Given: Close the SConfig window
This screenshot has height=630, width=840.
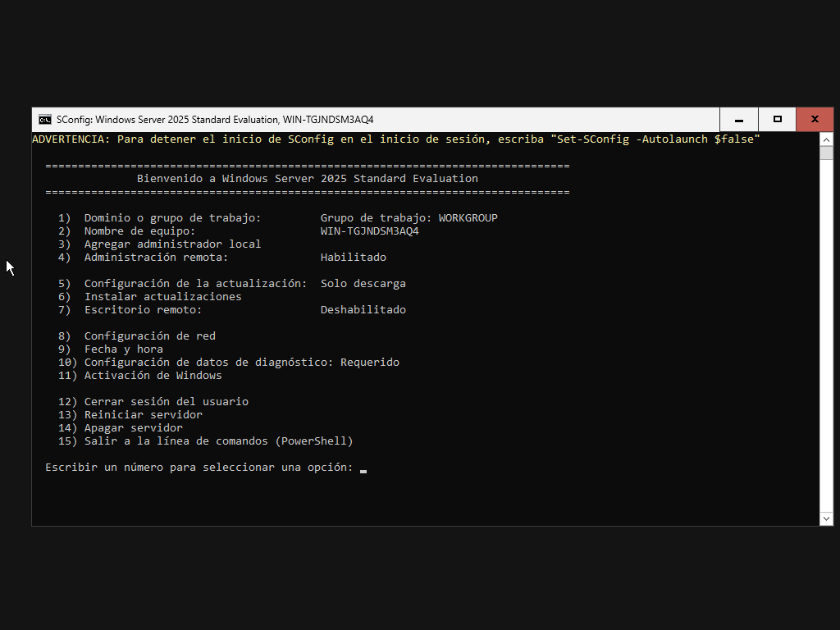Looking at the screenshot, I should coord(815,120).
